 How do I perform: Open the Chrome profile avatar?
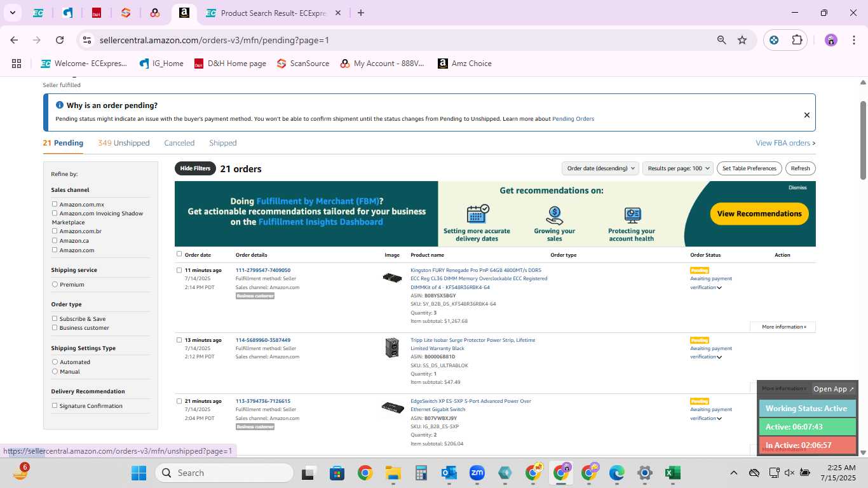click(831, 40)
